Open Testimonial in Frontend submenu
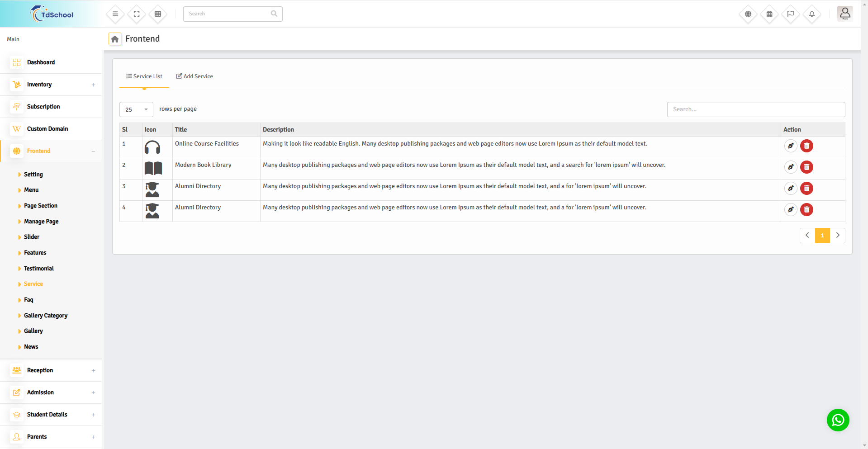The height and width of the screenshot is (449, 868). (38, 269)
